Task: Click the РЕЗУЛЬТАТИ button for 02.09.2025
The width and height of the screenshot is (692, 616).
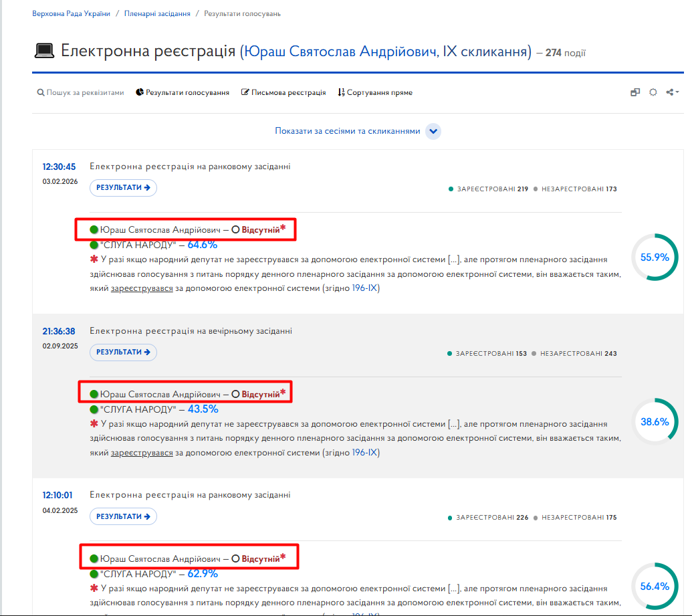Action: coord(123,352)
